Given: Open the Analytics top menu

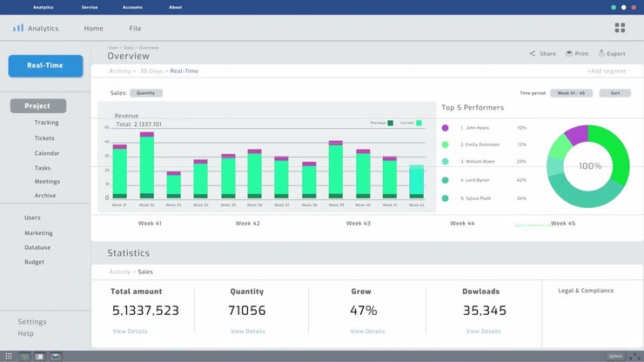Looking at the screenshot, I should pyautogui.click(x=44, y=7).
